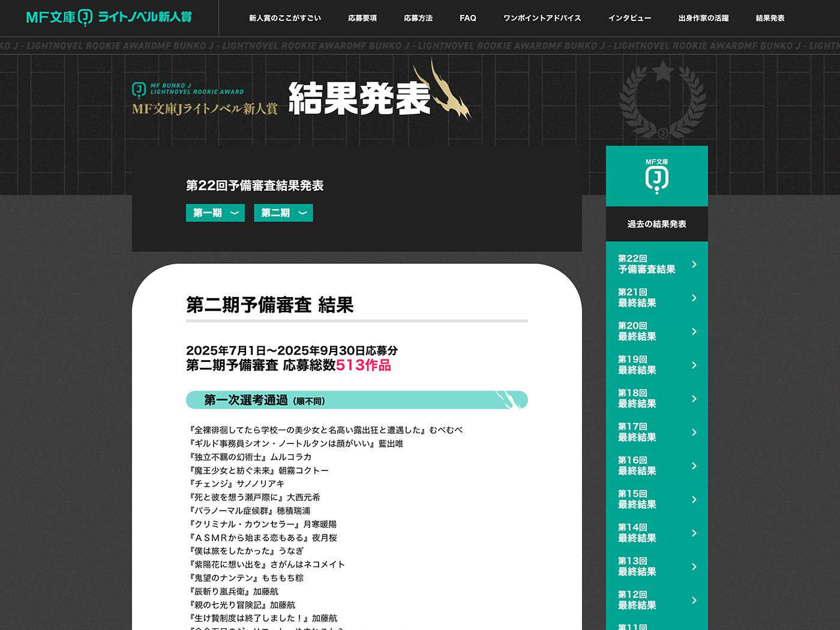
Task: Click the arrow icon beside 第17回 最終結果
Action: tap(694, 432)
